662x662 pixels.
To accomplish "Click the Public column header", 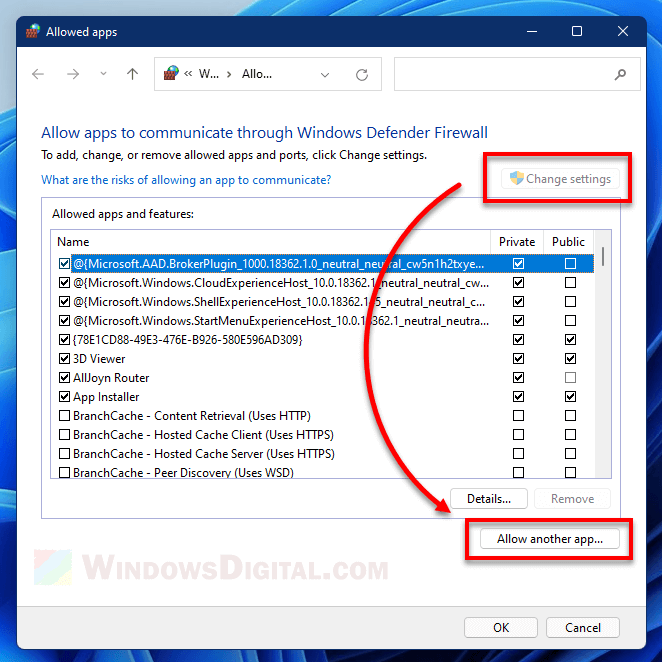I will (x=568, y=242).
